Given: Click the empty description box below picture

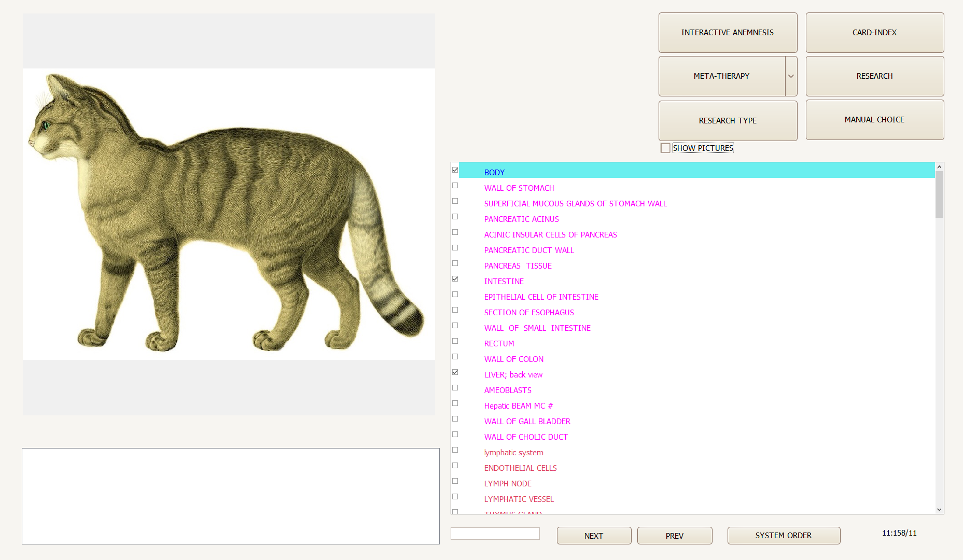Looking at the screenshot, I should 231,496.
